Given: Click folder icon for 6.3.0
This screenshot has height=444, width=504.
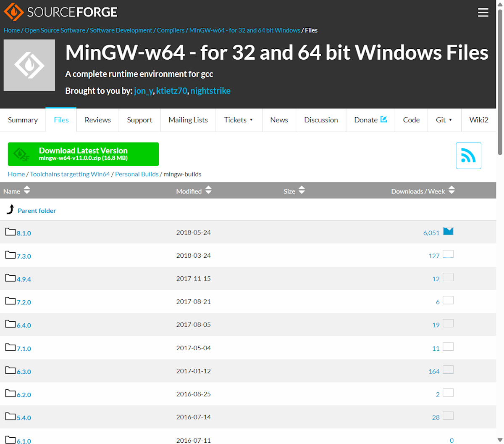Looking at the screenshot, I should click(x=10, y=370).
